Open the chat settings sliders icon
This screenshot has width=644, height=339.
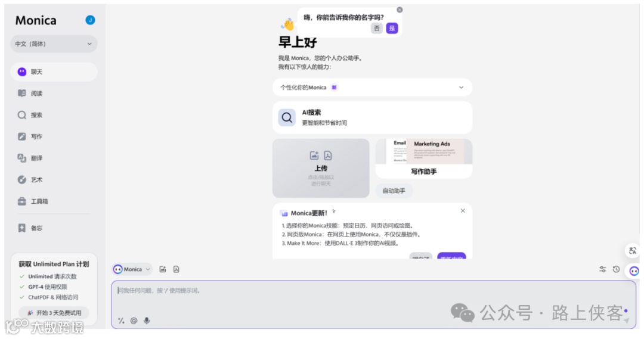click(x=602, y=269)
